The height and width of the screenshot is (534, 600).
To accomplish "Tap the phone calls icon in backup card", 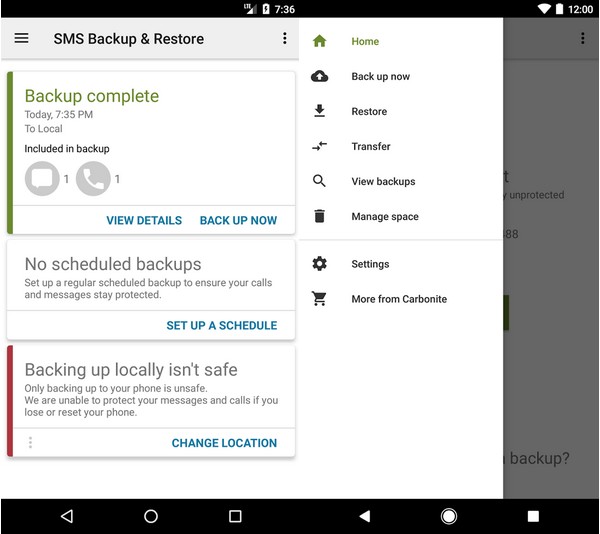I will click(x=93, y=179).
